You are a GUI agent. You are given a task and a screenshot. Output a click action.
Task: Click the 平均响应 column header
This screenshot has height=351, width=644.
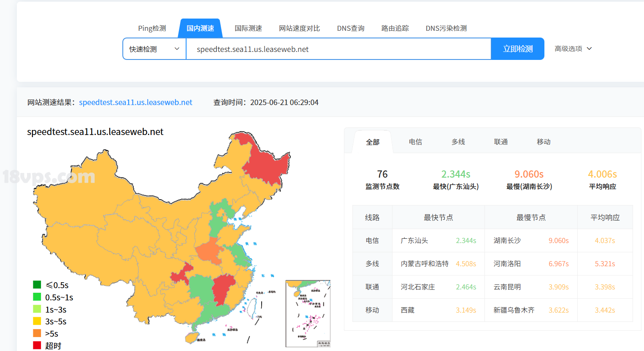coord(605,217)
